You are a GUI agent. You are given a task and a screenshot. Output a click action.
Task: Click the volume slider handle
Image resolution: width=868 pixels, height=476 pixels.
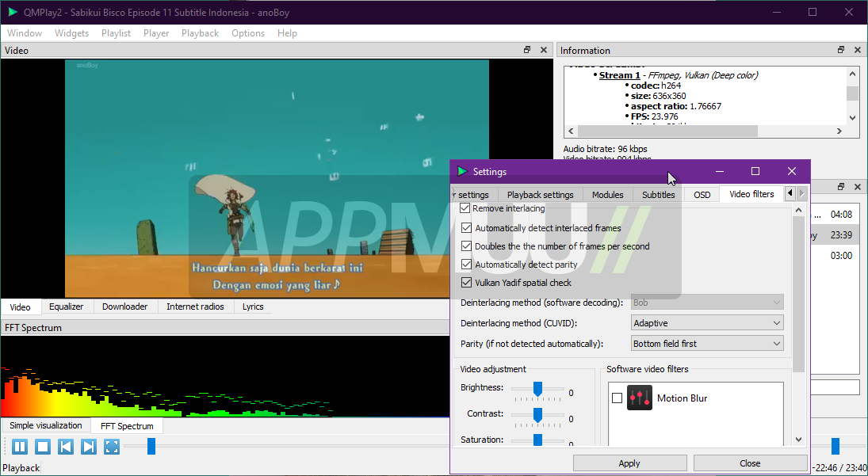pos(835,446)
